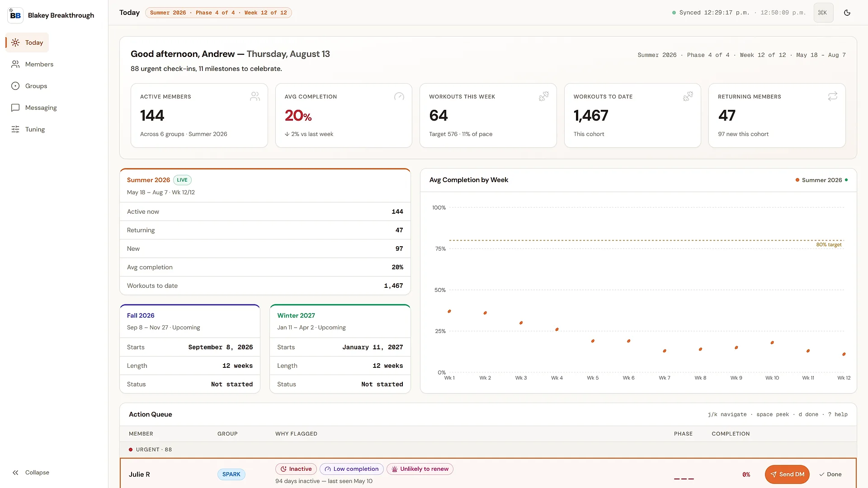
Task: Open the Summer 2026 cohort title
Action: [x=148, y=180]
